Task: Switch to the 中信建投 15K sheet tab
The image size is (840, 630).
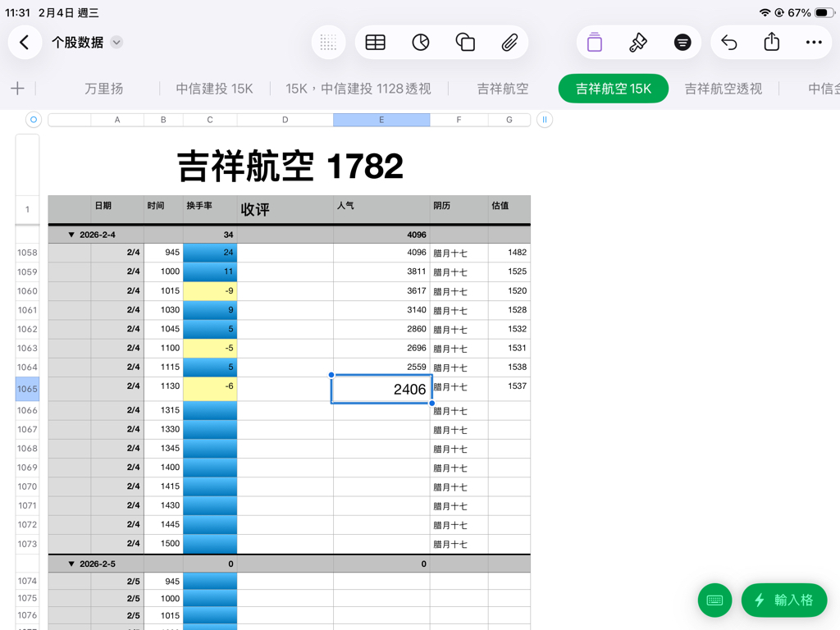Action: pyautogui.click(x=214, y=89)
